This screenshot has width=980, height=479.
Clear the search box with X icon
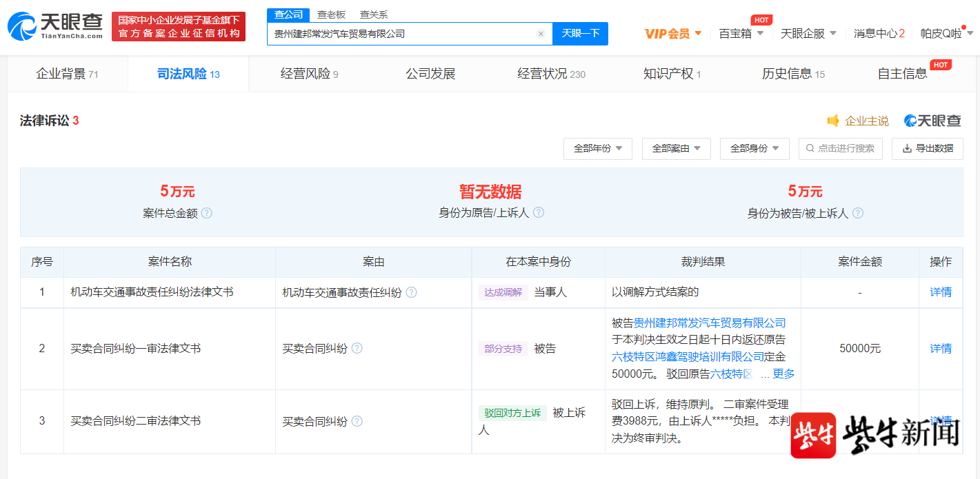[541, 34]
